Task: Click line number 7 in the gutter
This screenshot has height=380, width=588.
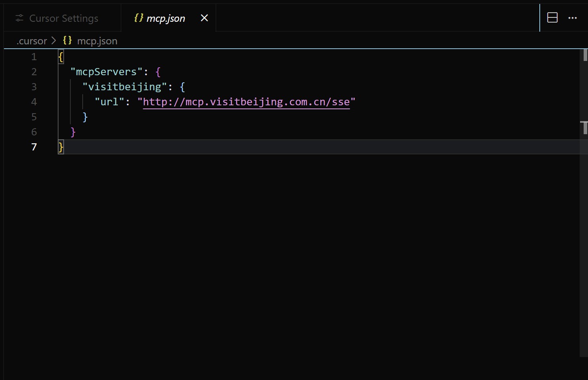Action: tap(34, 147)
